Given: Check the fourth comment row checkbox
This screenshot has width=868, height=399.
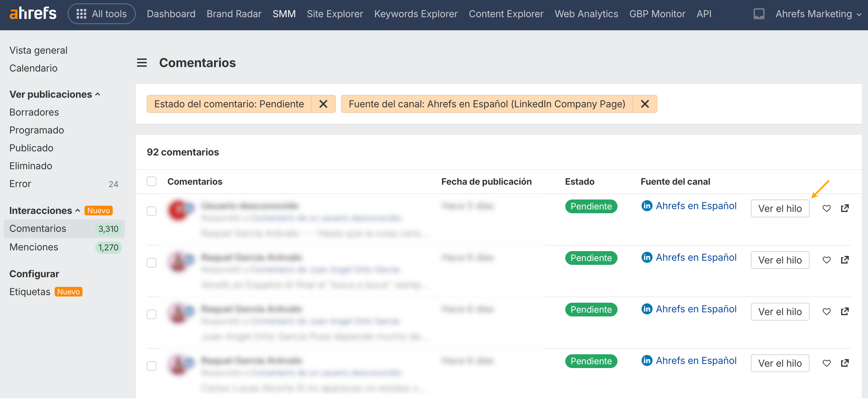Looking at the screenshot, I should coord(152,366).
